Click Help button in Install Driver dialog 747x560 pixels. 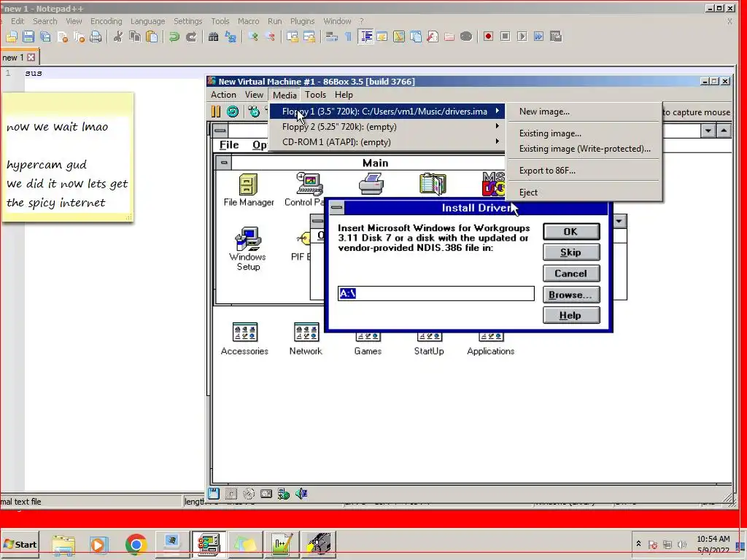tap(571, 315)
